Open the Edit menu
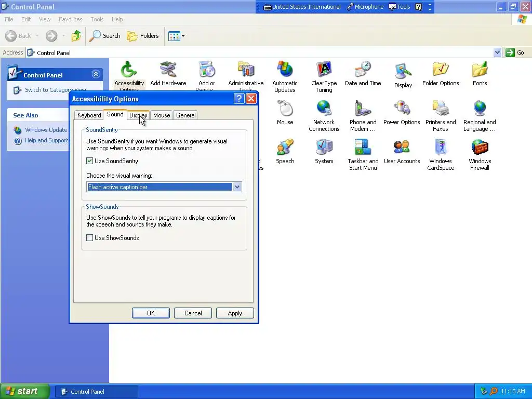 tap(26, 19)
